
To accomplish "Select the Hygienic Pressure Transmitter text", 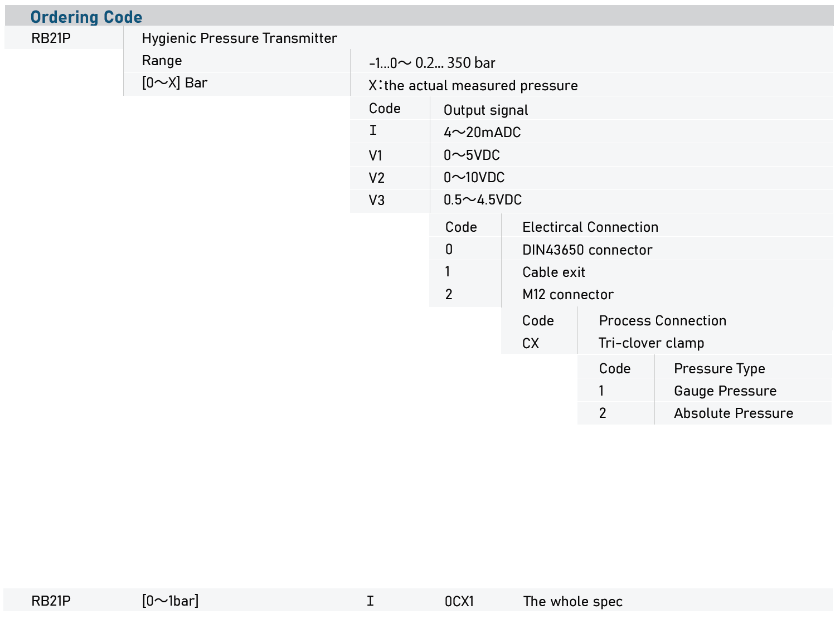I will point(239,38).
